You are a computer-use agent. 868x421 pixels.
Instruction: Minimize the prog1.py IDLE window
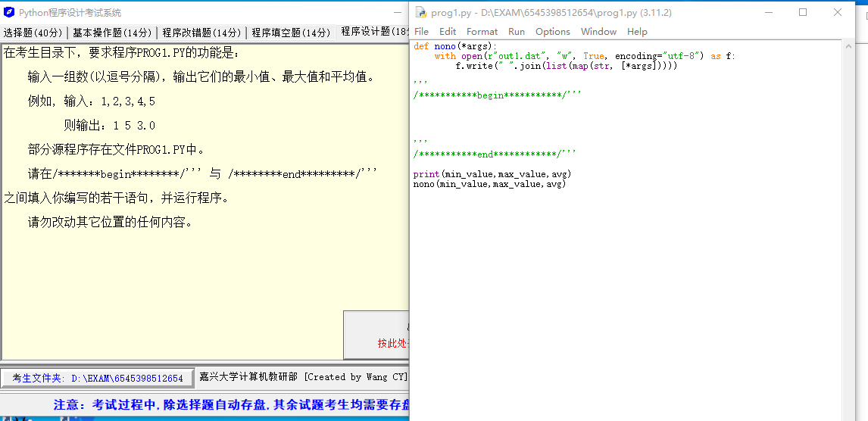768,12
